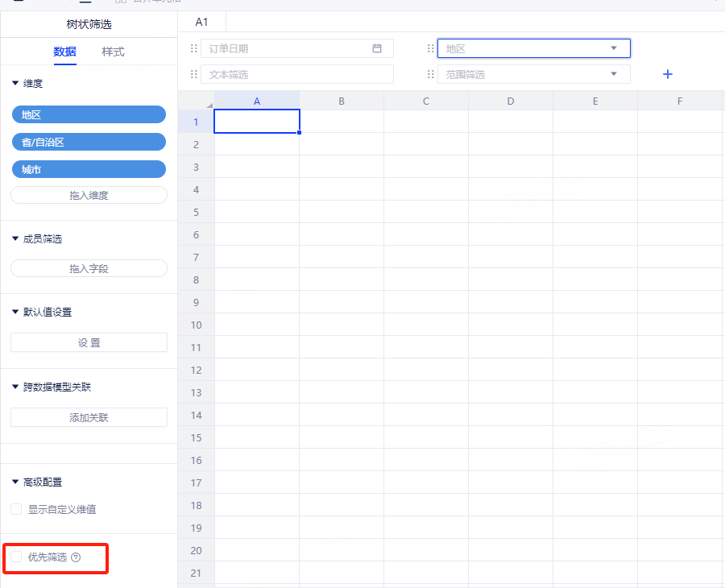Click drag handle of 文本筛选 filter
This screenshot has height=588, width=725.
pyautogui.click(x=193, y=74)
